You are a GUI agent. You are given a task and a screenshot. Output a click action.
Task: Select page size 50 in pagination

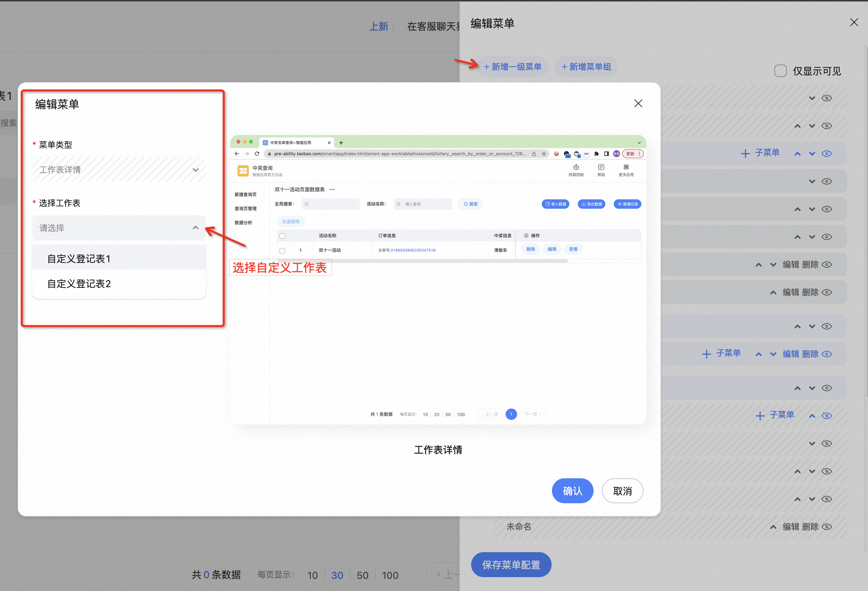tap(362, 575)
